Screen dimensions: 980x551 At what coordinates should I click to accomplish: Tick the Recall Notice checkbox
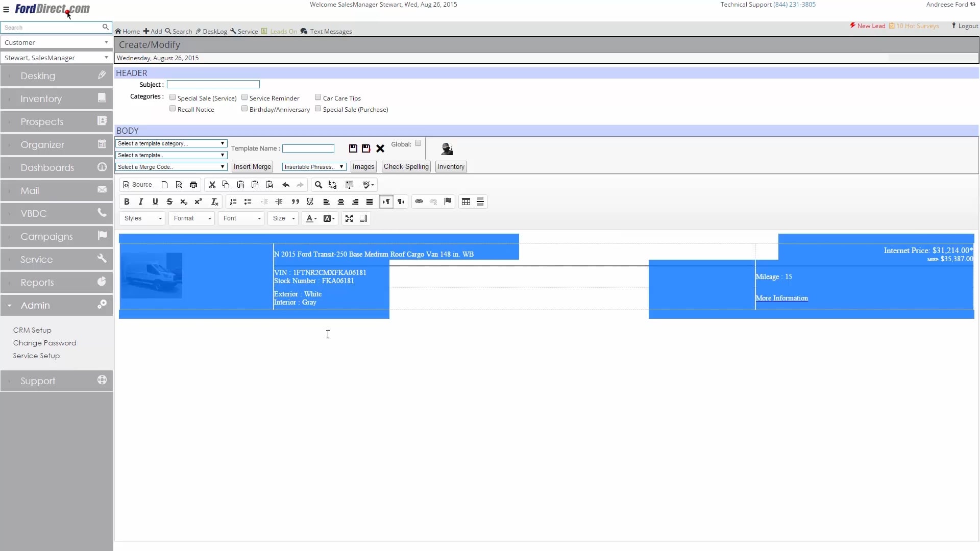[173, 109]
